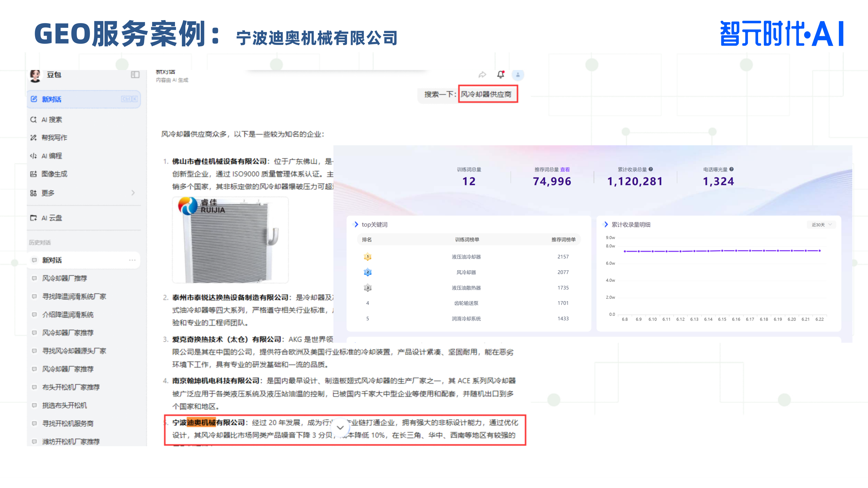868x488 pixels.
Task: Open history chat 风冷却器厂推荐
Action: [64, 278]
